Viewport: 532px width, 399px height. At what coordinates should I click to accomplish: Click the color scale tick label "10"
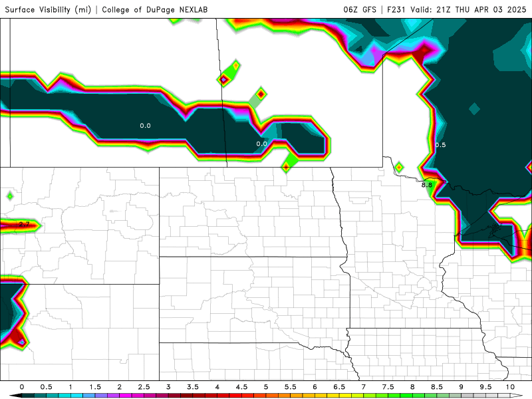tap(510, 387)
